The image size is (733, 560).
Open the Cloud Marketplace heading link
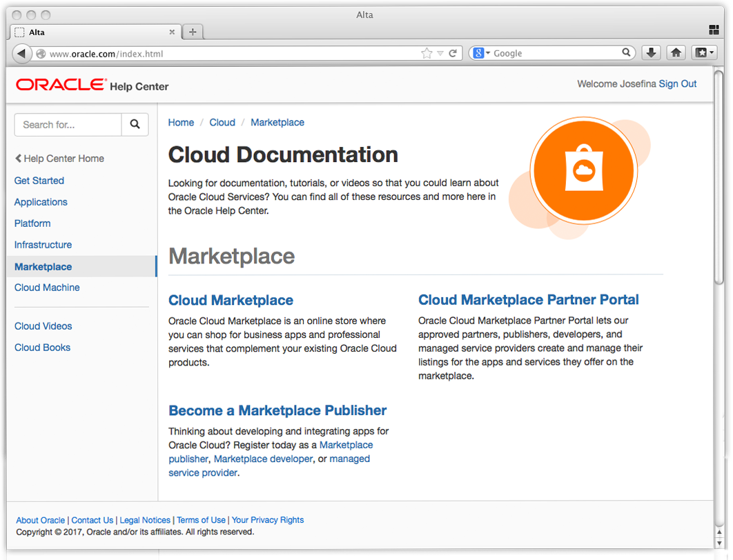click(x=231, y=300)
